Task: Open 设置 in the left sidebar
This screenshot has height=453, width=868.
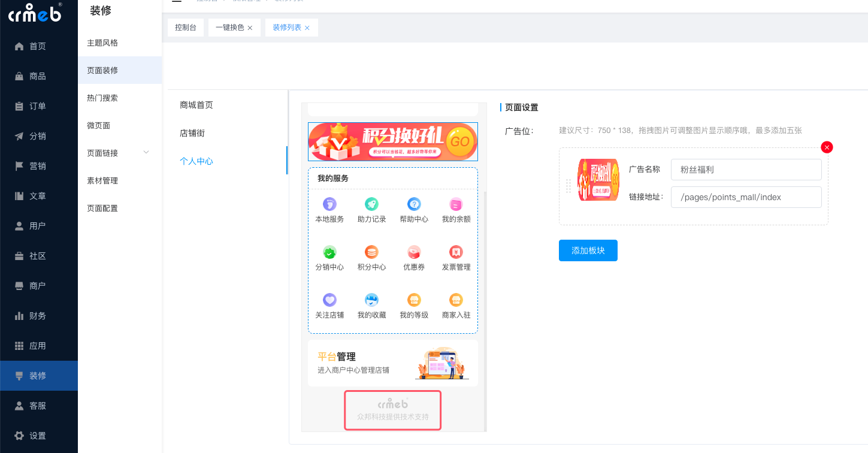Action: pyautogui.click(x=38, y=436)
